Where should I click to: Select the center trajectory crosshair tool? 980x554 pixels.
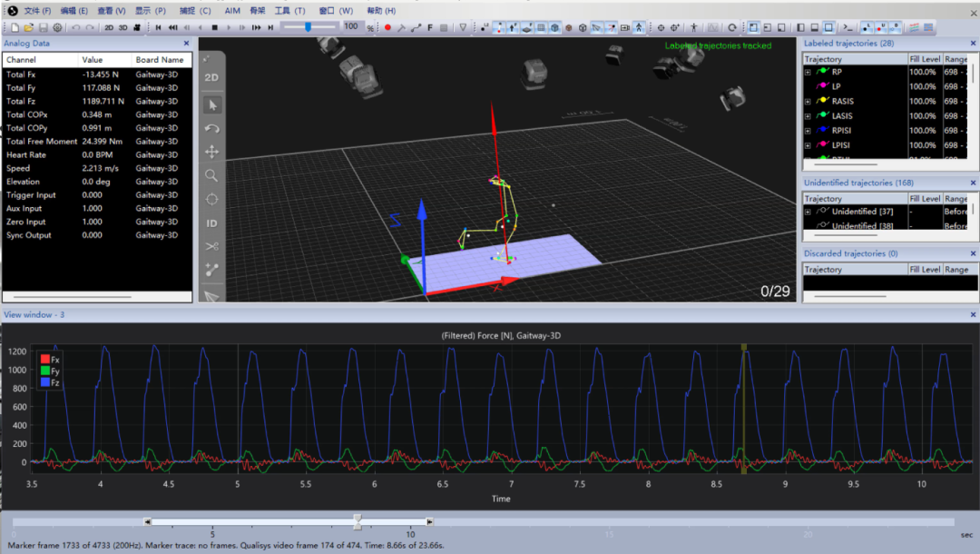coord(211,200)
